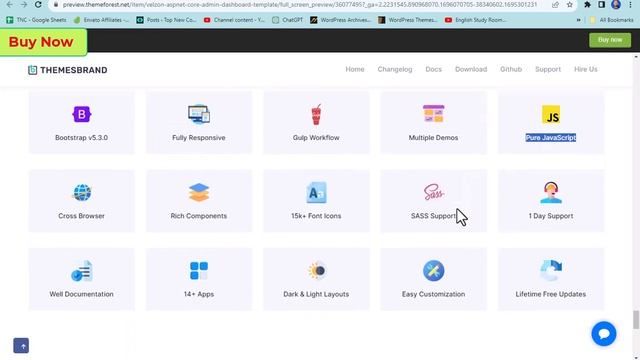
Task: Click the 1 Day Support headset icon
Action: point(551,192)
